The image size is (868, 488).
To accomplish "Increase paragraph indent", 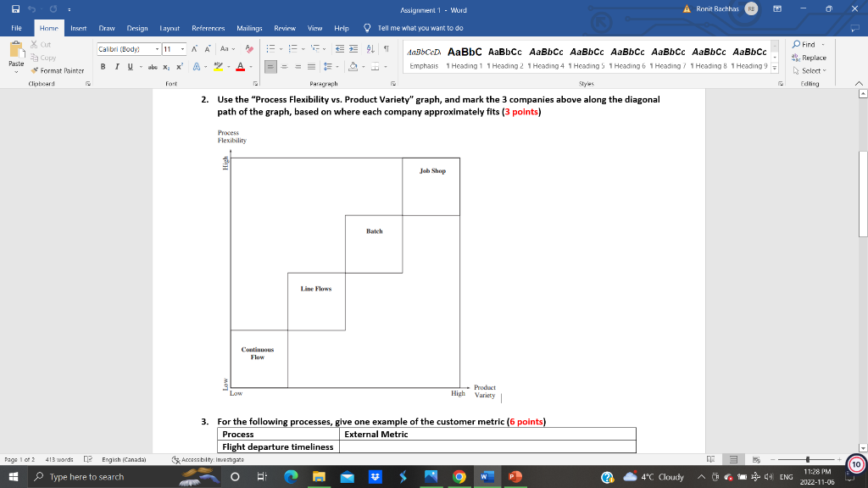I will coord(353,48).
